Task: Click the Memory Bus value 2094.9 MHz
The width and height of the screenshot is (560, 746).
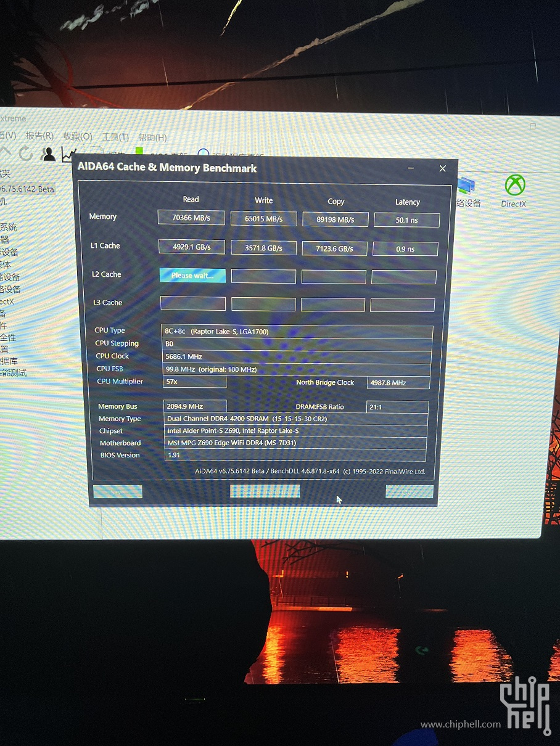Action: (x=196, y=406)
